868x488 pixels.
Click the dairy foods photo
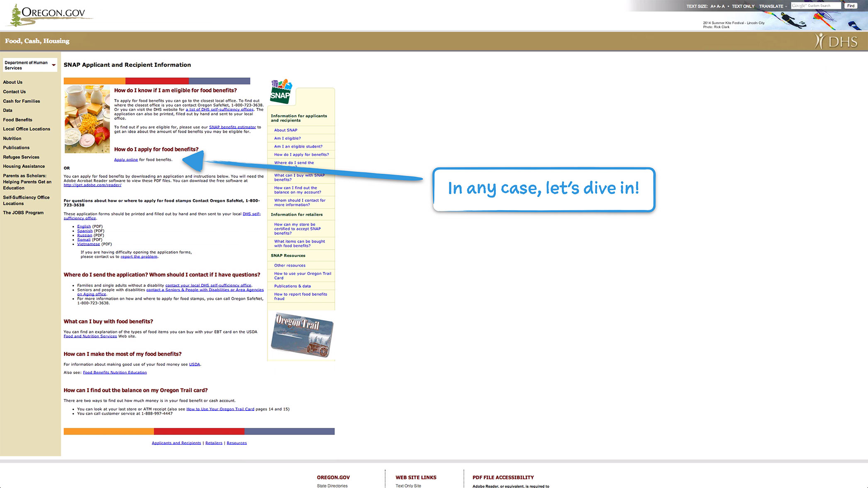click(x=87, y=119)
